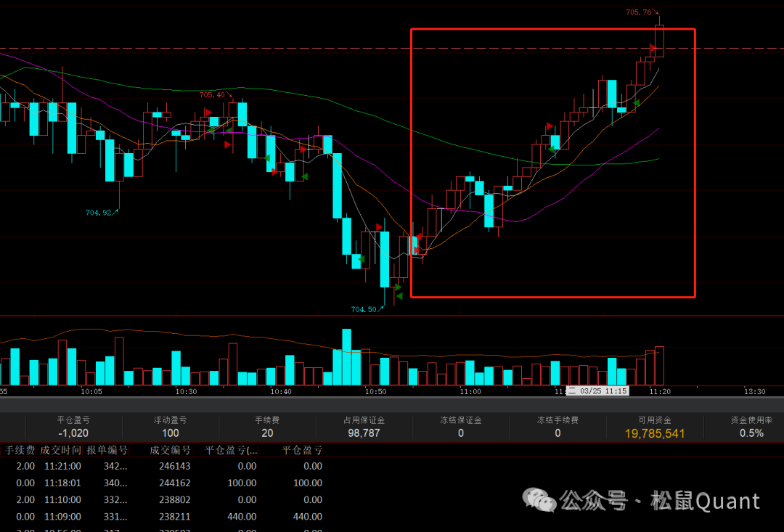Click the 成交编号 column header
784x532 pixels.
tap(170, 450)
